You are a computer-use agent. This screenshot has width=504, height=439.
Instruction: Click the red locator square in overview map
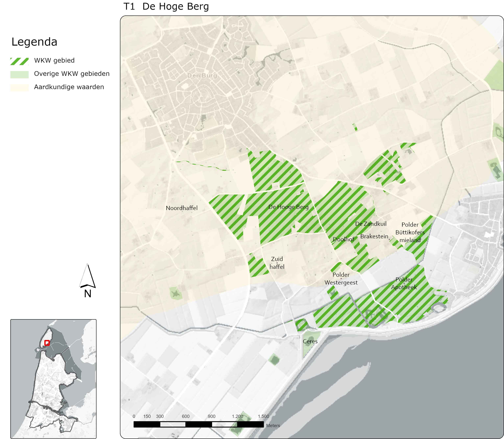pos(47,343)
